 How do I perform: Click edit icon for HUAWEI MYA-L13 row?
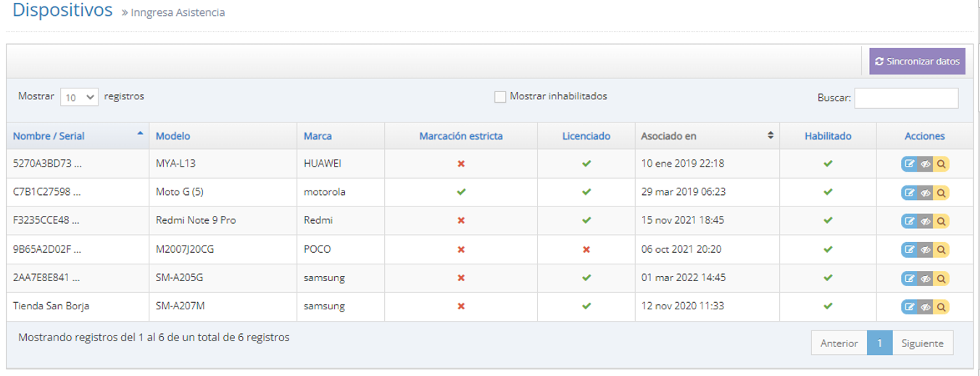[909, 164]
